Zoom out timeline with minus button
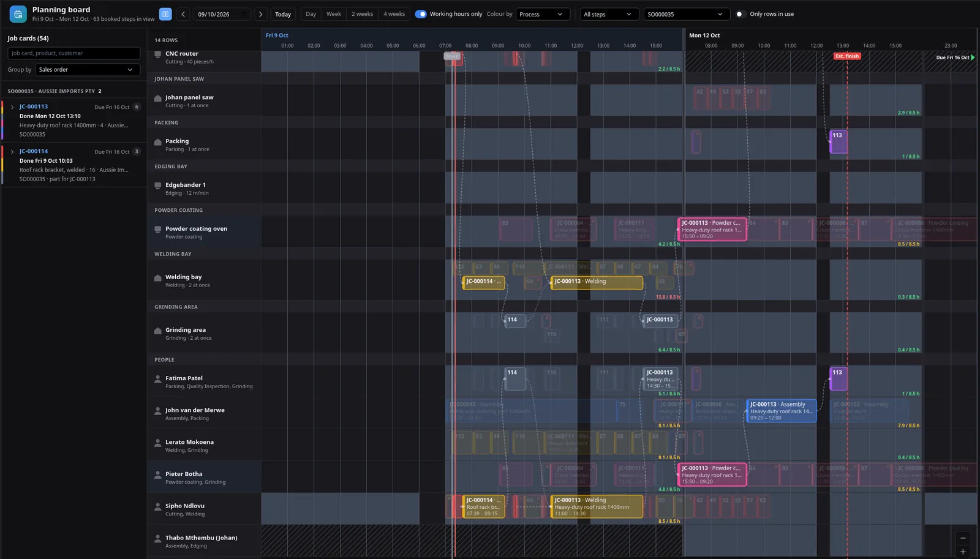Viewport: 980px width, 559px height. 963,538
